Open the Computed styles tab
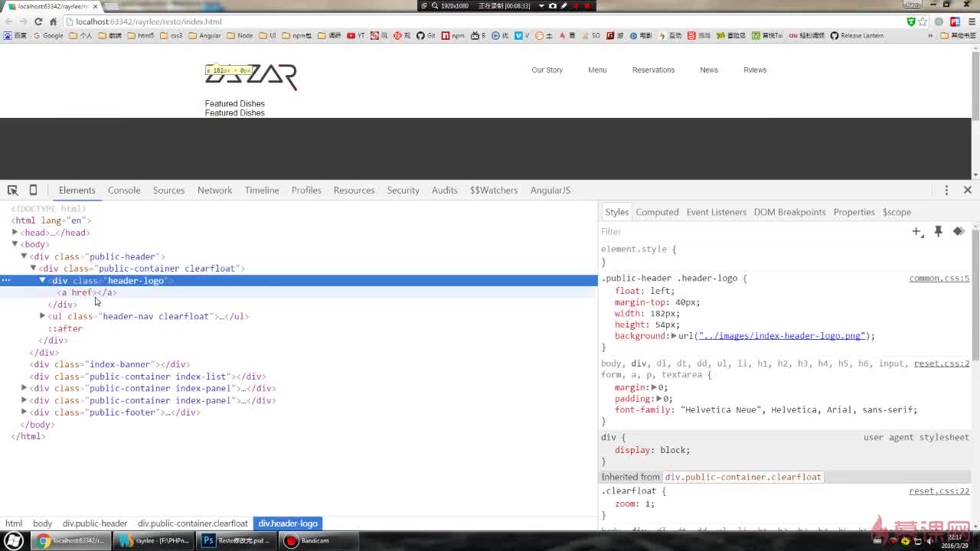This screenshot has height=551, width=980. 657,212
